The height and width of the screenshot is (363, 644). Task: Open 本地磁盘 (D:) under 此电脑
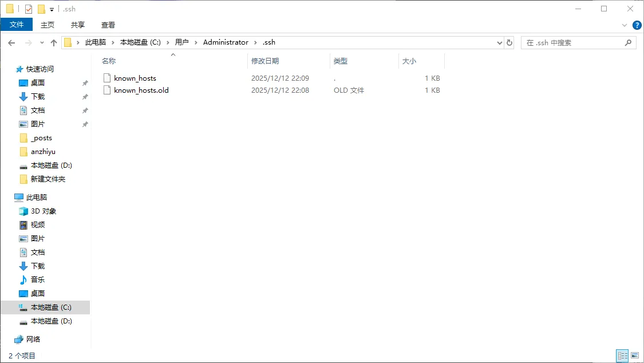pos(51,321)
